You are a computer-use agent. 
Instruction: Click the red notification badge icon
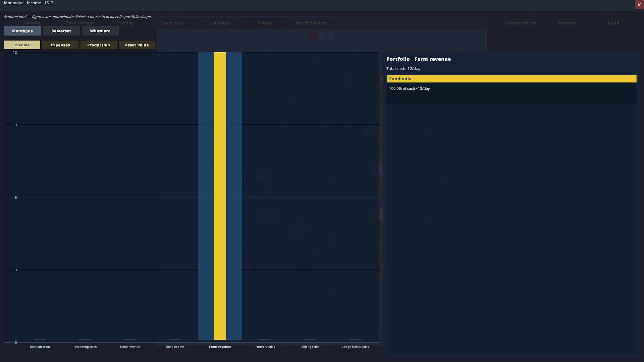[x=312, y=36]
